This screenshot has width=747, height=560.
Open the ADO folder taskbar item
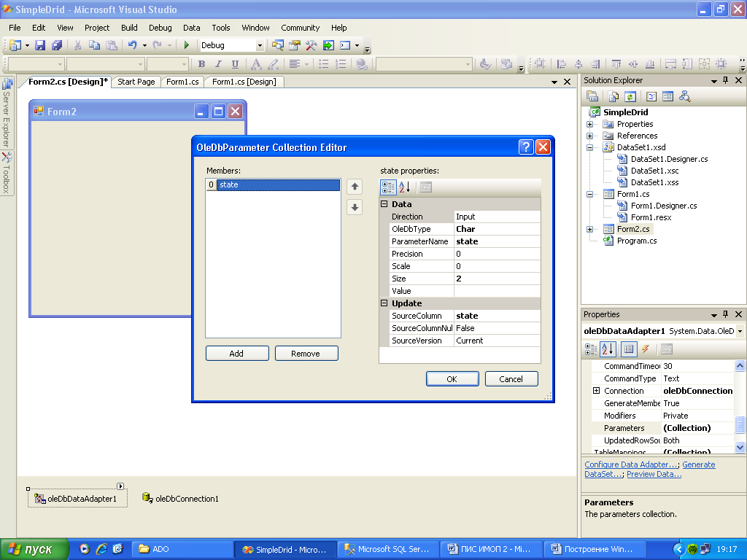pos(181,549)
